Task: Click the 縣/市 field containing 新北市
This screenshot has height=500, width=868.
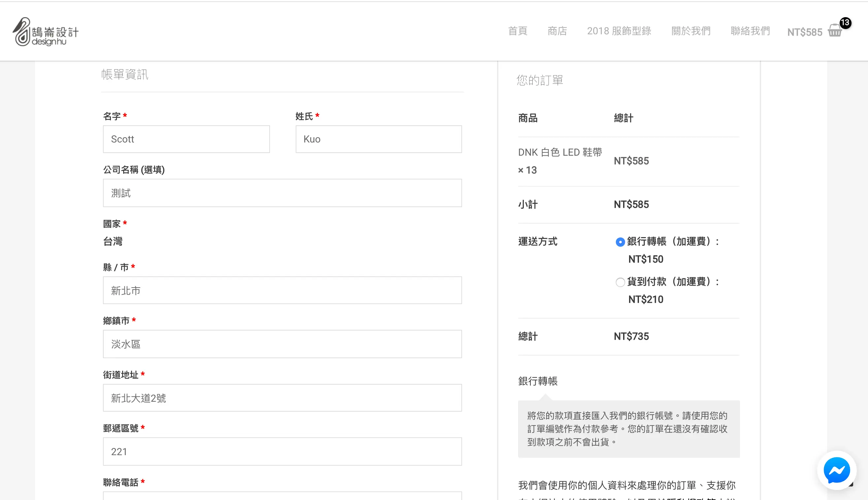Action: point(283,291)
